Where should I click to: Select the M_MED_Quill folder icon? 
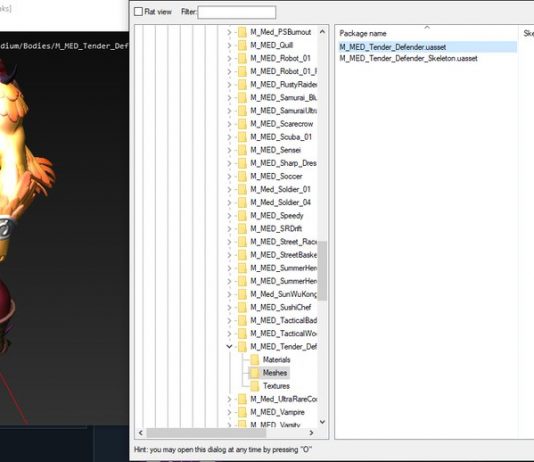[x=242, y=45]
